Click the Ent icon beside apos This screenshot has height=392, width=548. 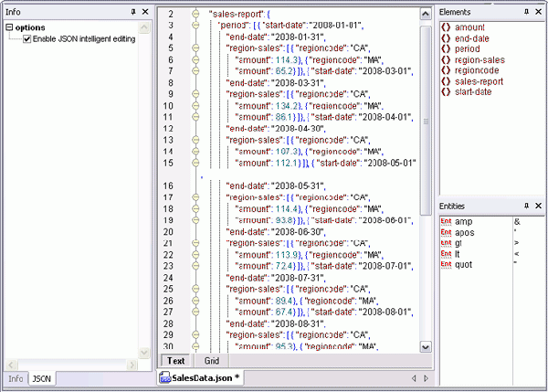[x=446, y=232]
